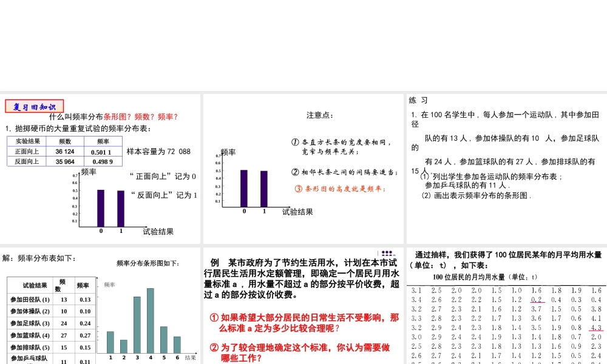Select the frequency cell '0.24' in solution table
Viewport: 607px width, 364px height.
point(85,323)
